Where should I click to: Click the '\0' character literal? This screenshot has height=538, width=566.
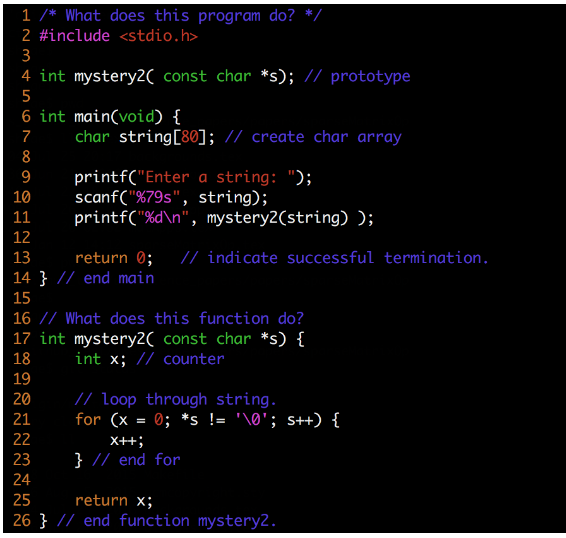pos(251,420)
